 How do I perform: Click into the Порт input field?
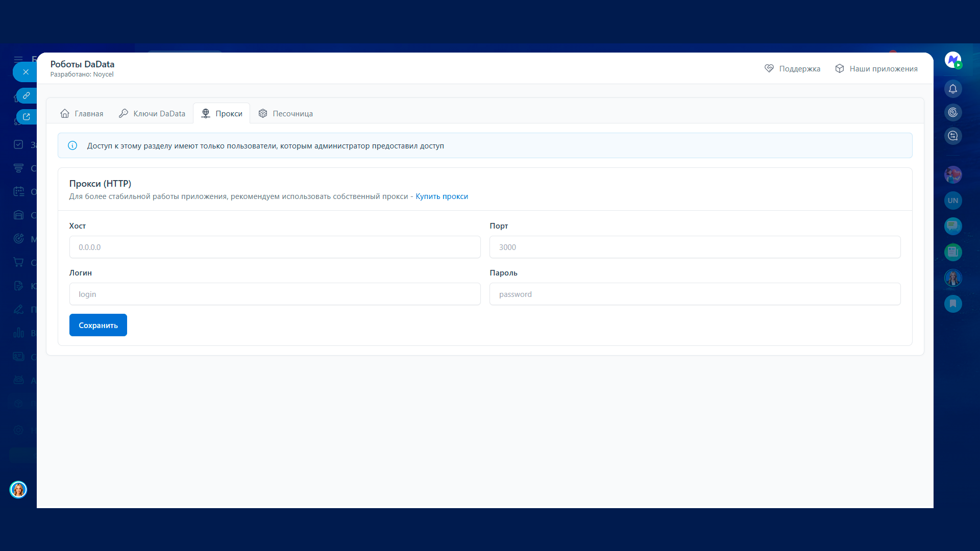tap(695, 247)
